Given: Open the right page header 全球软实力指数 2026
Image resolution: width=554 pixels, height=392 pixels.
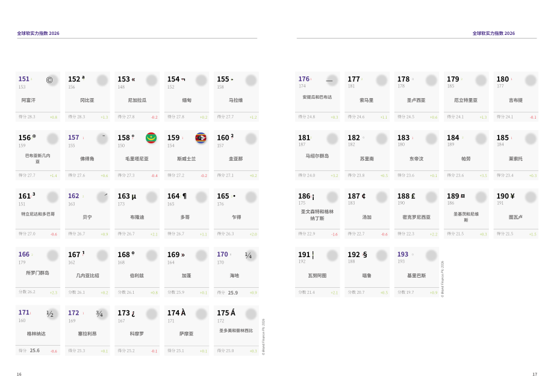Looking at the screenshot, I should pyautogui.click(x=494, y=33).
